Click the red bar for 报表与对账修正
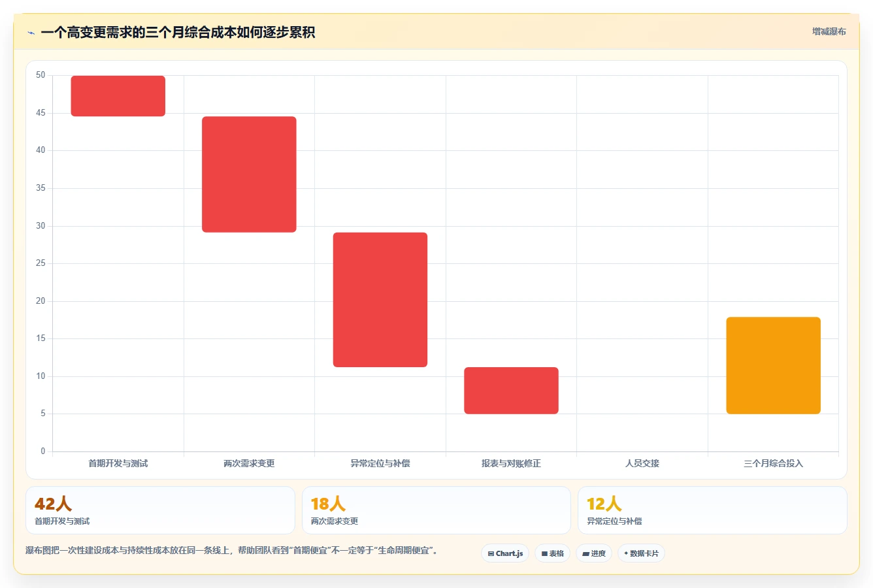Image resolution: width=873 pixels, height=588 pixels. coord(511,391)
